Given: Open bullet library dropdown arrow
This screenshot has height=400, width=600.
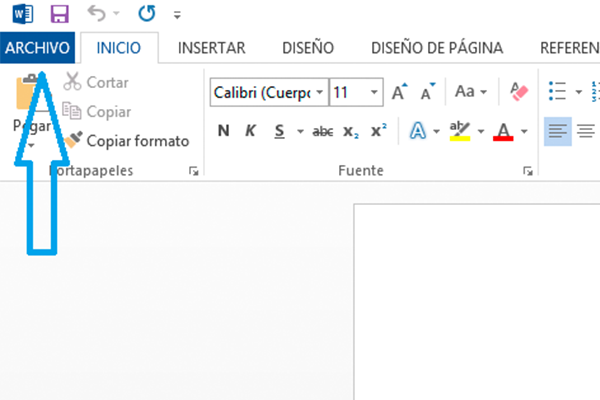Looking at the screenshot, I should pos(579,91).
